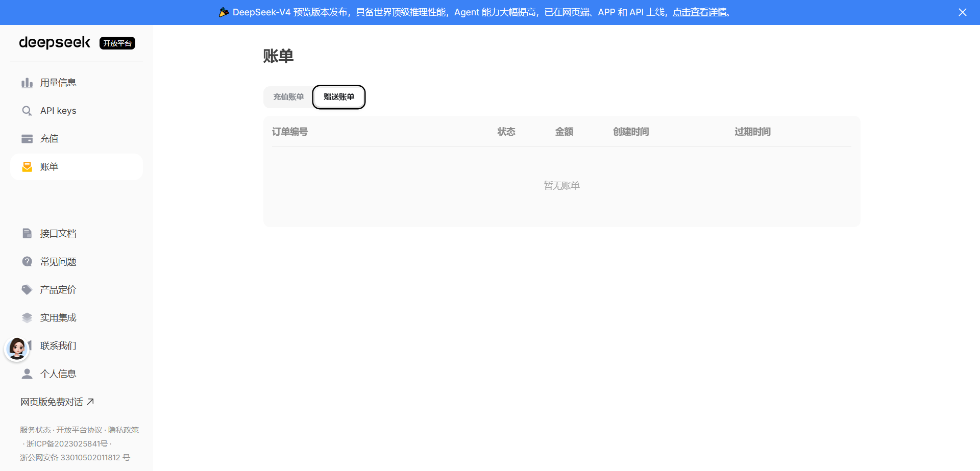
Task: Open 充值 in the sidebar
Action: 77,139
